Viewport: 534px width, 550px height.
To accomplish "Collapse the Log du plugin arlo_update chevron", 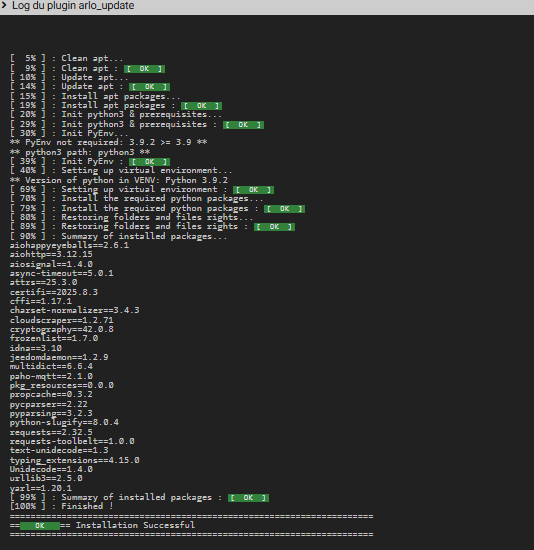I will click(4, 5).
